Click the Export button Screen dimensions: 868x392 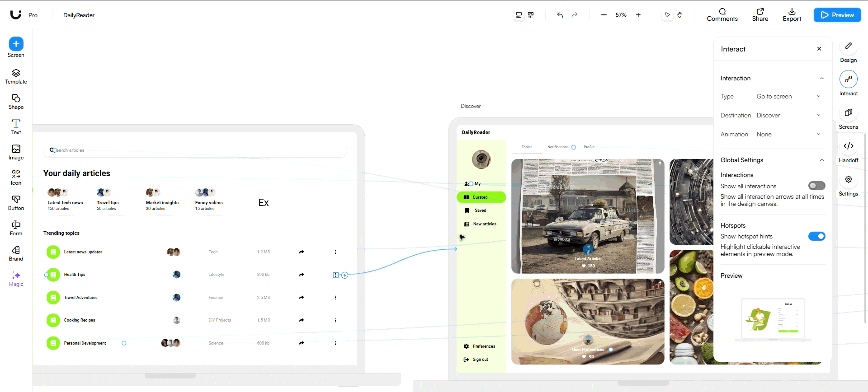pyautogui.click(x=792, y=15)
